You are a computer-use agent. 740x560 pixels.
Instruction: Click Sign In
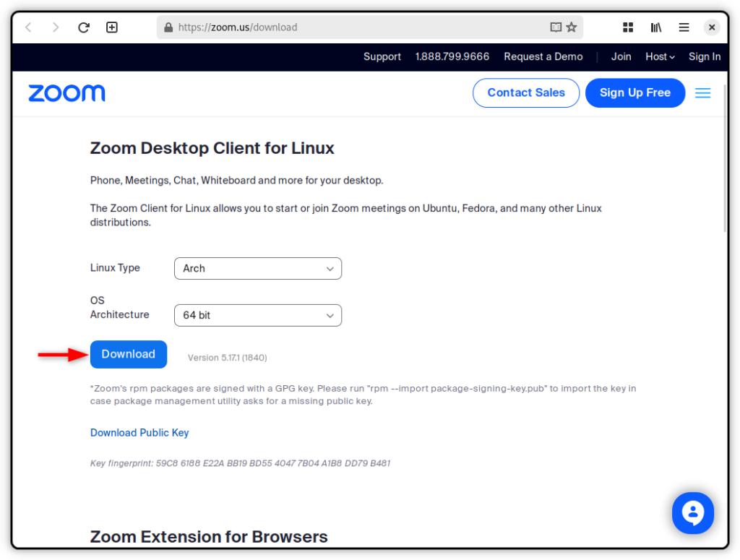click(x=704, y=56)
